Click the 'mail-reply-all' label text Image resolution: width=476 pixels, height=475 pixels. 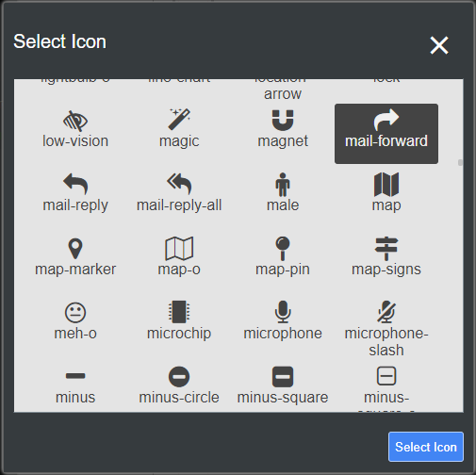click(x=179, y=205)
